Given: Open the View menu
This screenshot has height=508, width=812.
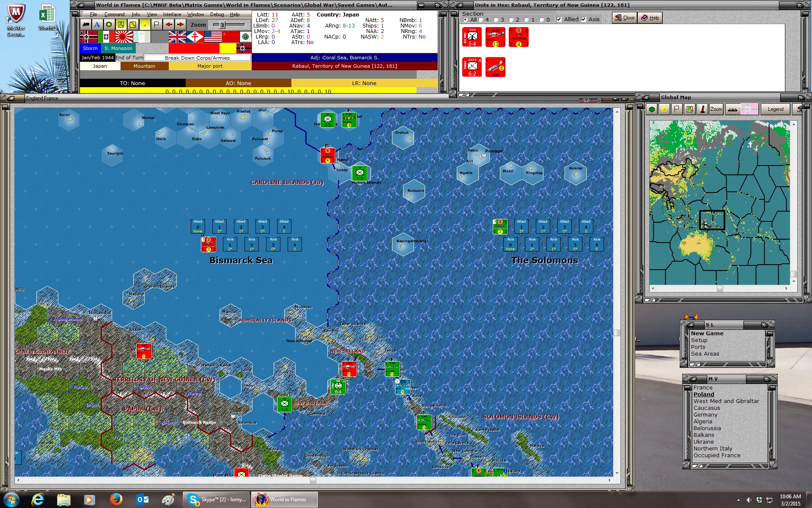Looking at the screenshot, I should 152,14.
